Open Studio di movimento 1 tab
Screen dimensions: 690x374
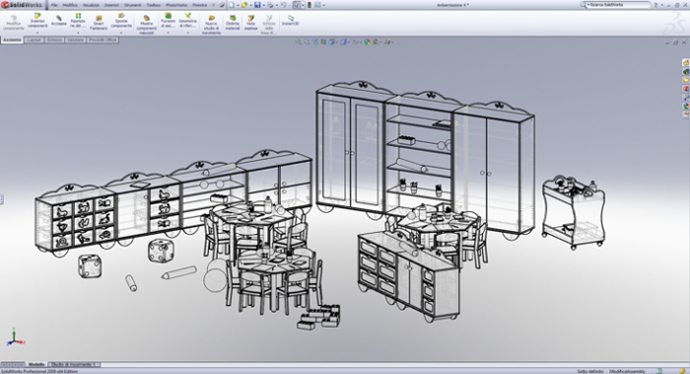point(73,364)
